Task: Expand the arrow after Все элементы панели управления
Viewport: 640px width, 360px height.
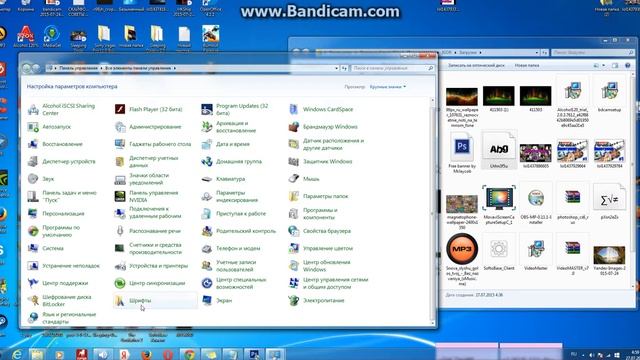Action: [x=175, y=68]
